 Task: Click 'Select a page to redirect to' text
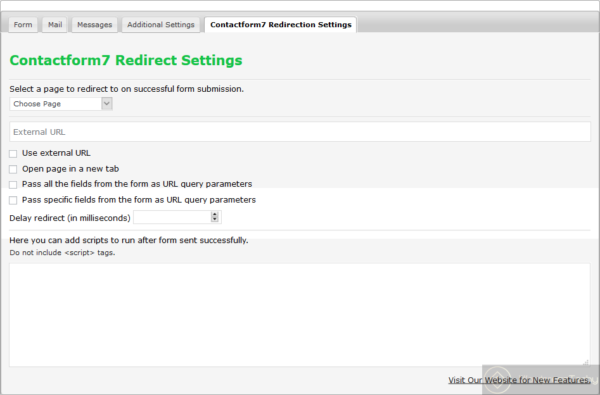tap(127, 89)
